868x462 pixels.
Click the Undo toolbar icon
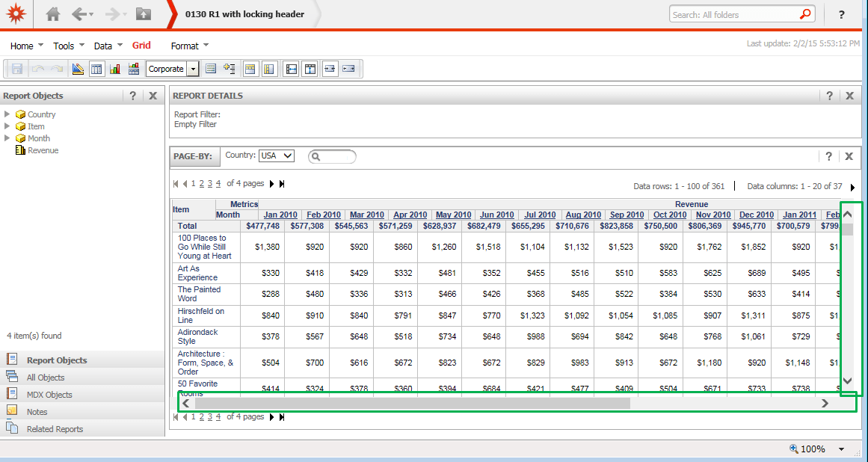click(x=38, y=69)
